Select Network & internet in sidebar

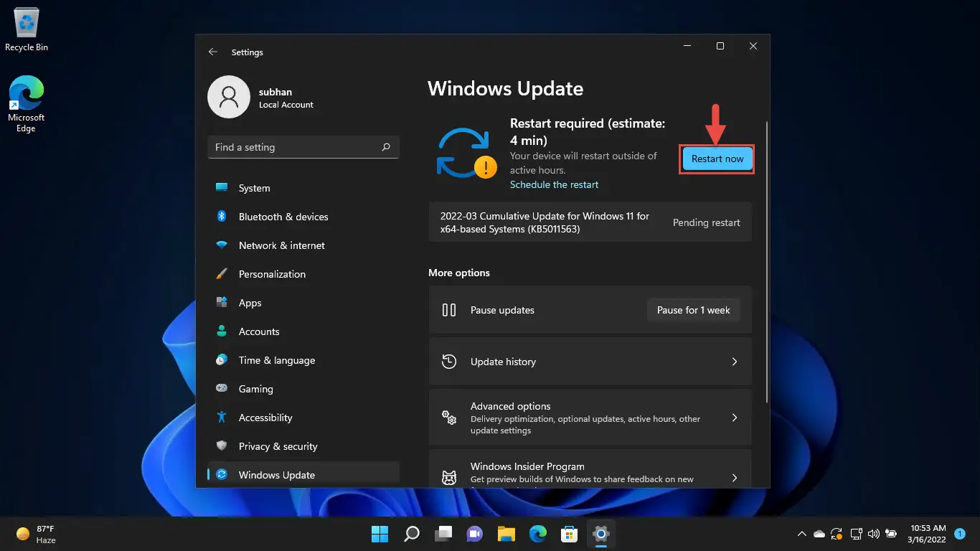(x=303, y=245)
